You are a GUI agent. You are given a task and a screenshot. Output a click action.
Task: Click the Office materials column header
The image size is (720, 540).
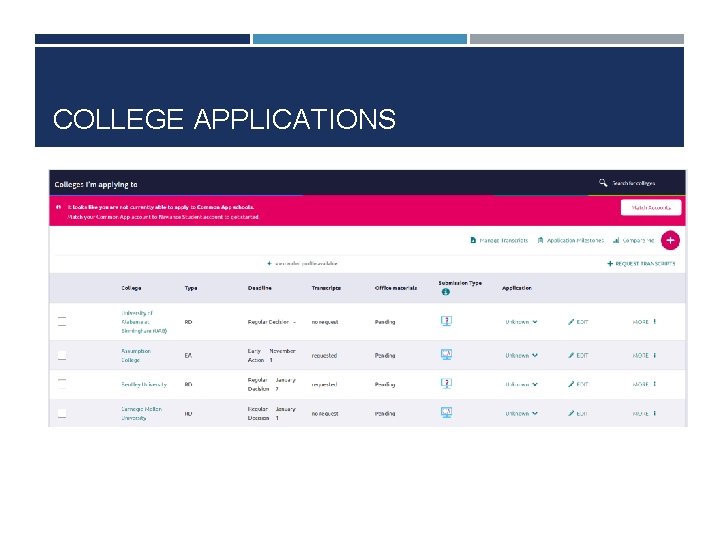[x=396, y=288]
